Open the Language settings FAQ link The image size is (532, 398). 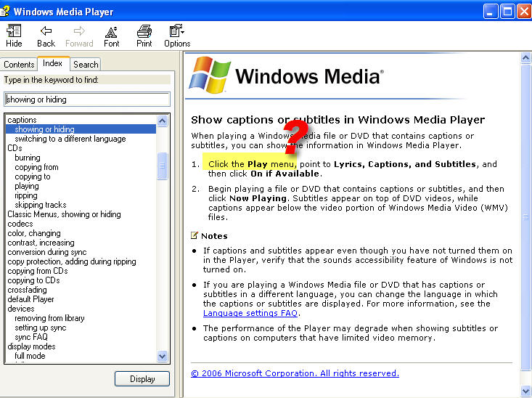pyautogui.click(x=250, y=313)
